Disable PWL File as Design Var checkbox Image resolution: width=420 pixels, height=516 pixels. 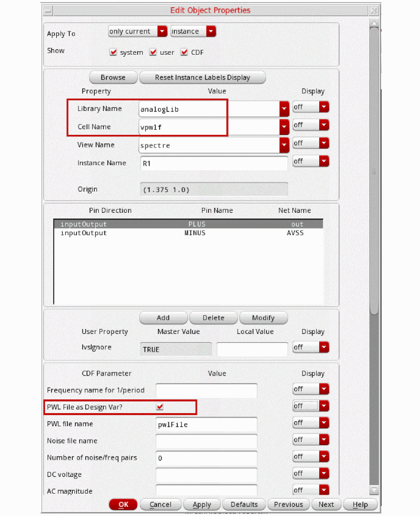pyautogui.click(x=161, y=407)
